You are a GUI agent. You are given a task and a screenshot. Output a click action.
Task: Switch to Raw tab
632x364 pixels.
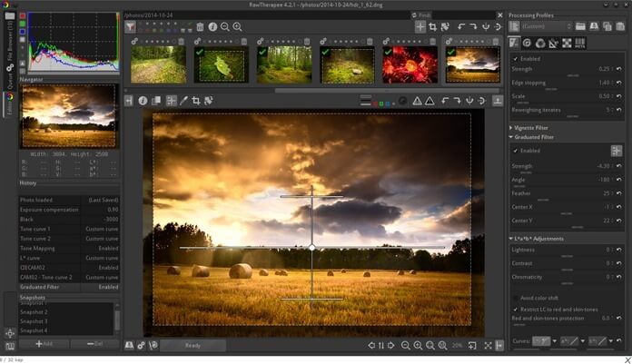pos(567,43)
